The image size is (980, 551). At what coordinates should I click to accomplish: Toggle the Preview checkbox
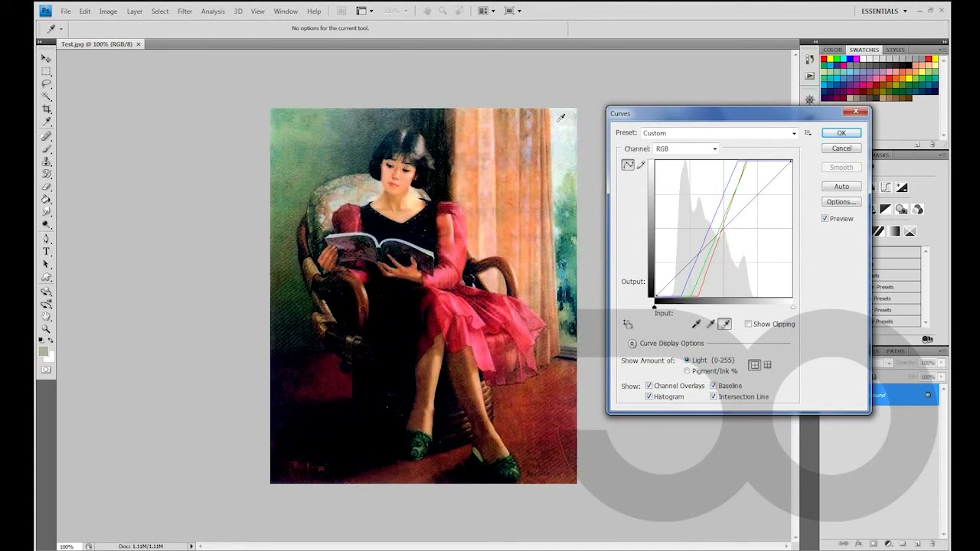(825, 219)
